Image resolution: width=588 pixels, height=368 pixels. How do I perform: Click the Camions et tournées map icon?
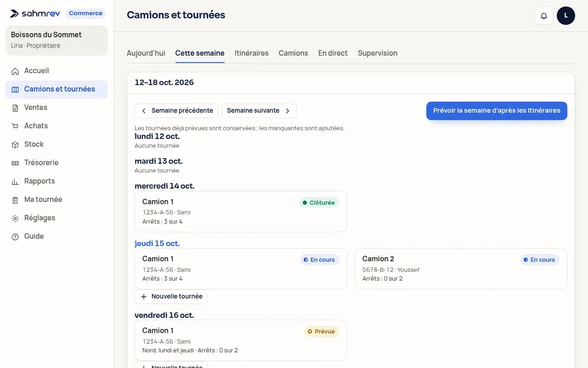(15, 89)
